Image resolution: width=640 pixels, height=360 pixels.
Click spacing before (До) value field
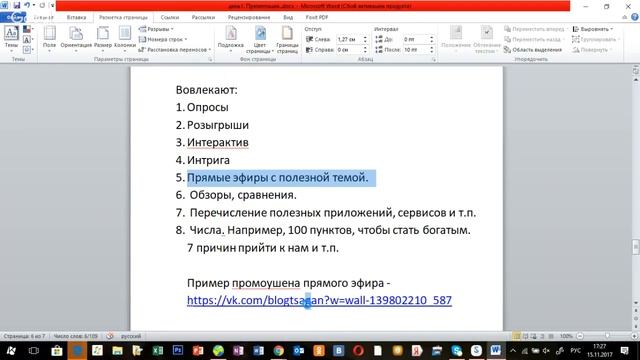tap(416, 39)
